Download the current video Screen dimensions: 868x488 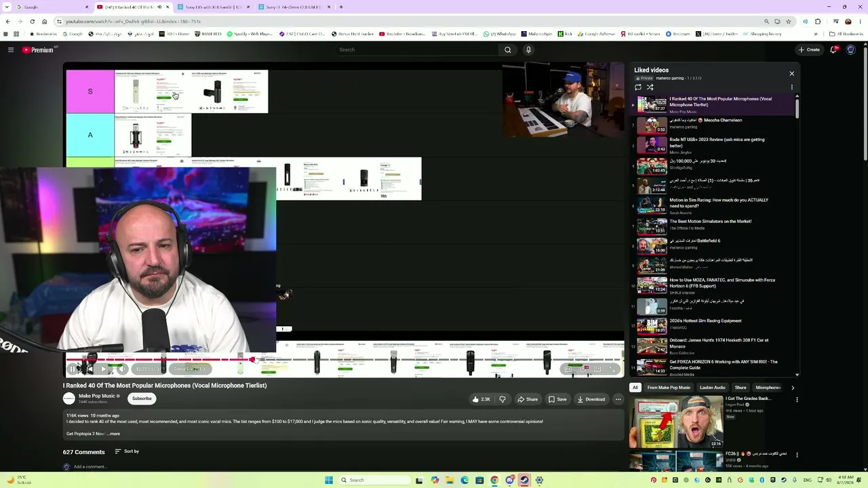point(591,399)
